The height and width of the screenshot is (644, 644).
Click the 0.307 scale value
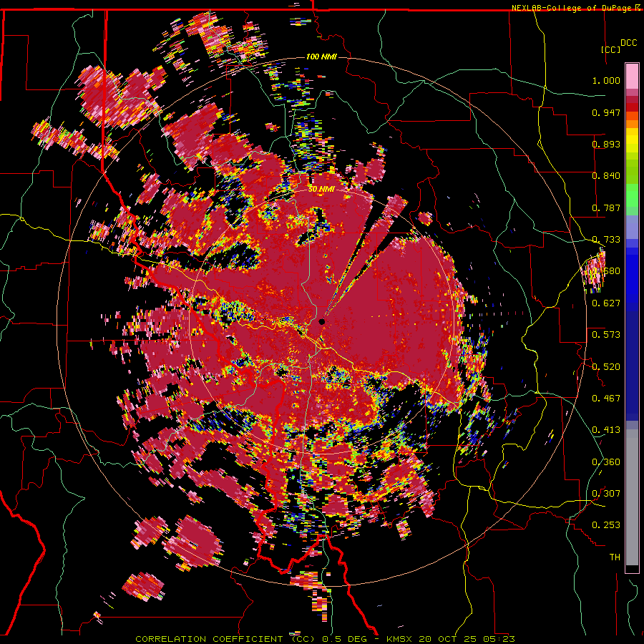coord(606,494)
